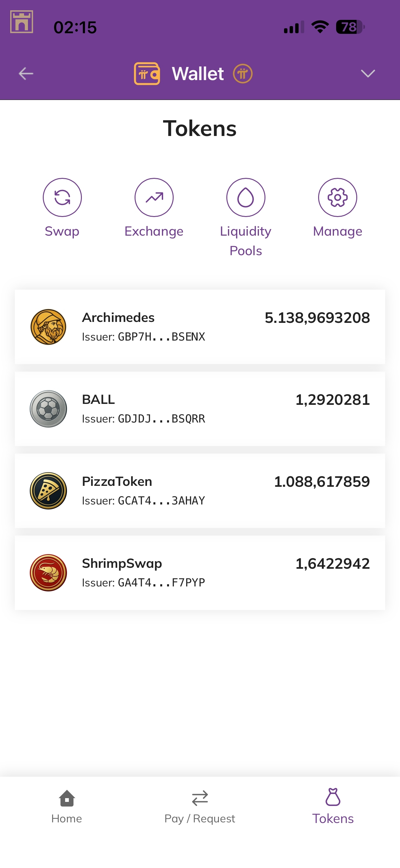The height and width of the screenshot is (868, 400).
Task: Select the Tokens bottom tab
Action: [333, 807]
